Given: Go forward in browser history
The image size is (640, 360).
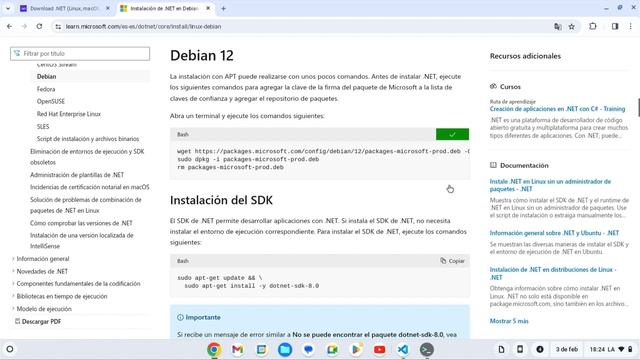Looking at the screenshot, I should (x=24, y=26).
